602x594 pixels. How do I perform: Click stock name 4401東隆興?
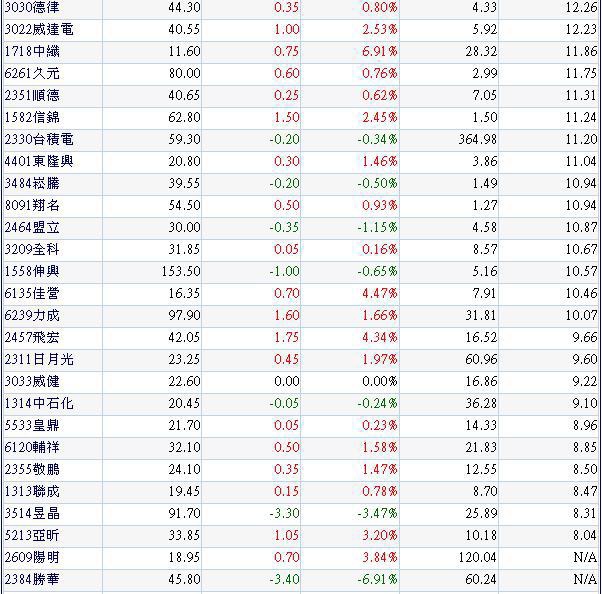point(39,161)
